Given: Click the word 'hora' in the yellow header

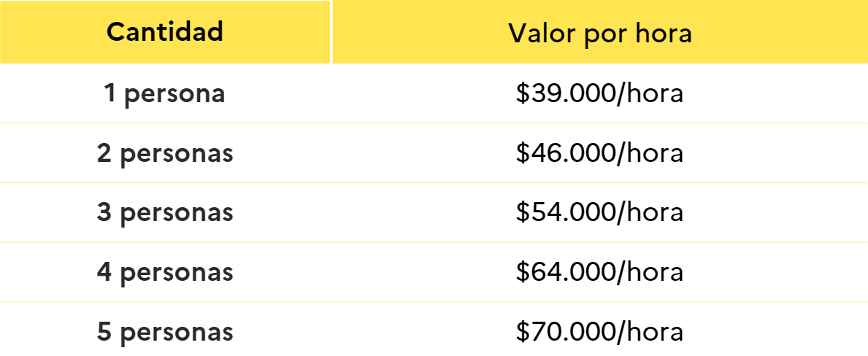Looking at the screenshot, I should click(662, 34).
